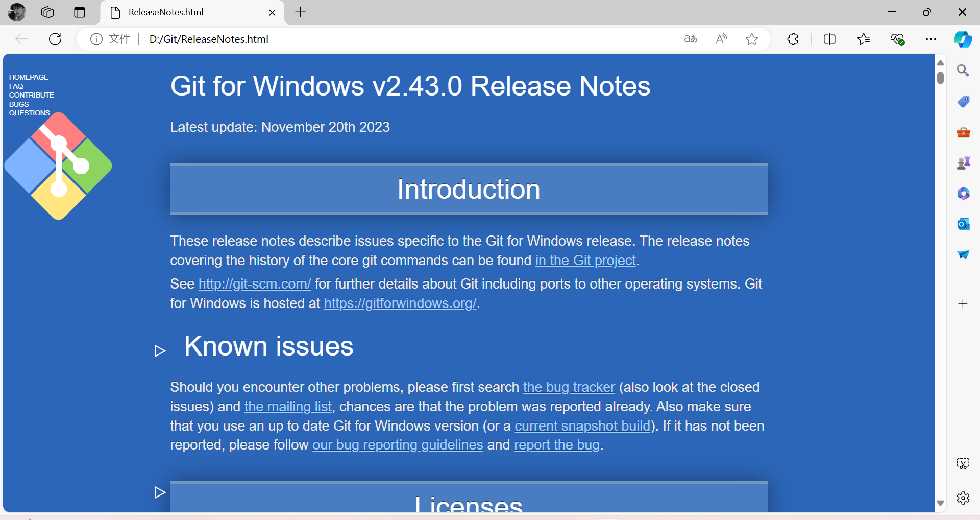
Task: Open the HOMEPAGE navigation link
Action: point(29,77)
